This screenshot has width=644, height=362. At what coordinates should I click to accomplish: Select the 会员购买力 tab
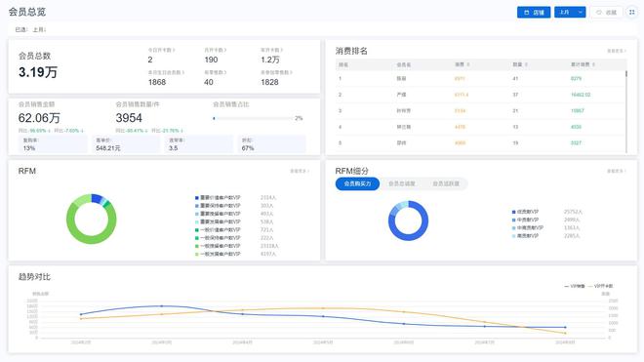[x=357, y=183]
